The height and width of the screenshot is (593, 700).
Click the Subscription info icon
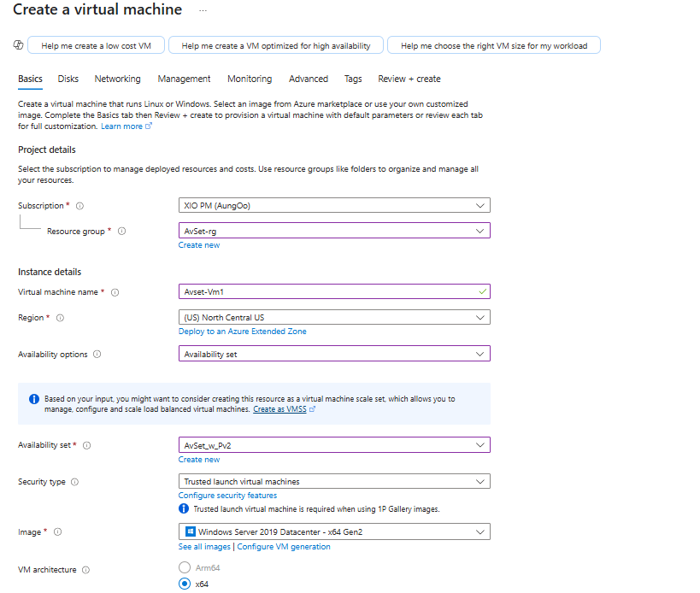80,206
